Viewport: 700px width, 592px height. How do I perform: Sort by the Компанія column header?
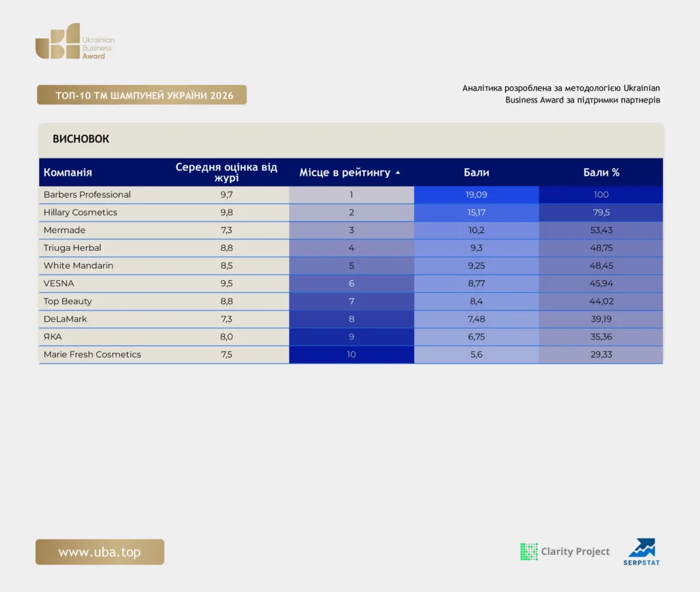[68, 172]
